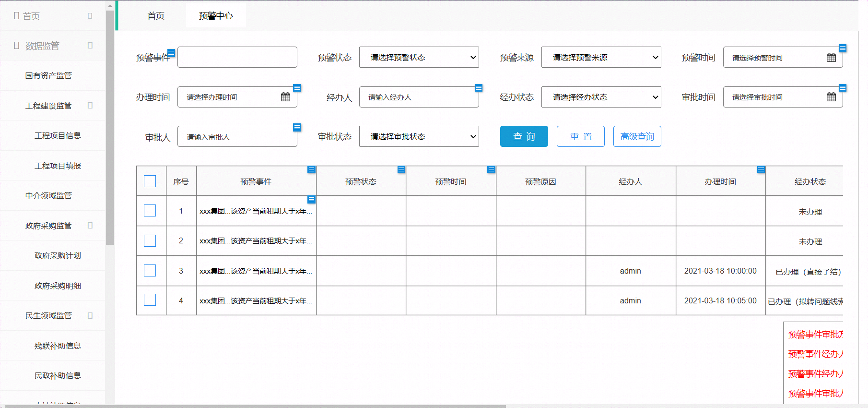Open the 请选择预警状态 dropdown

pyautogui.click(x=419, y=57)
